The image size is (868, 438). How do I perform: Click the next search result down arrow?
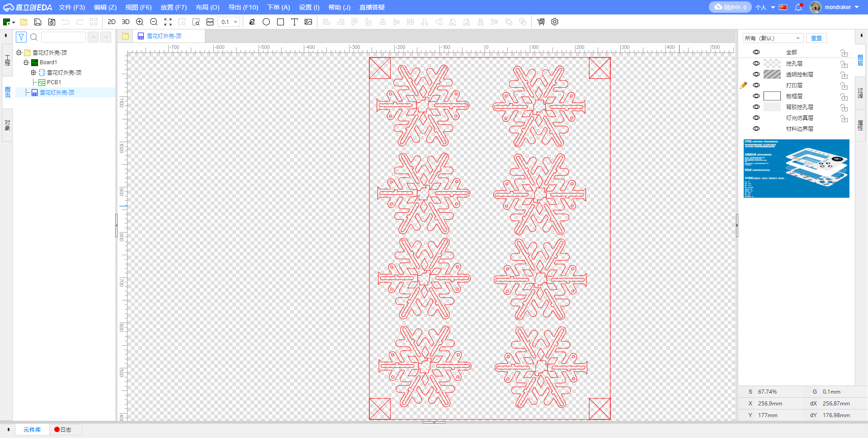pos(106,37)
